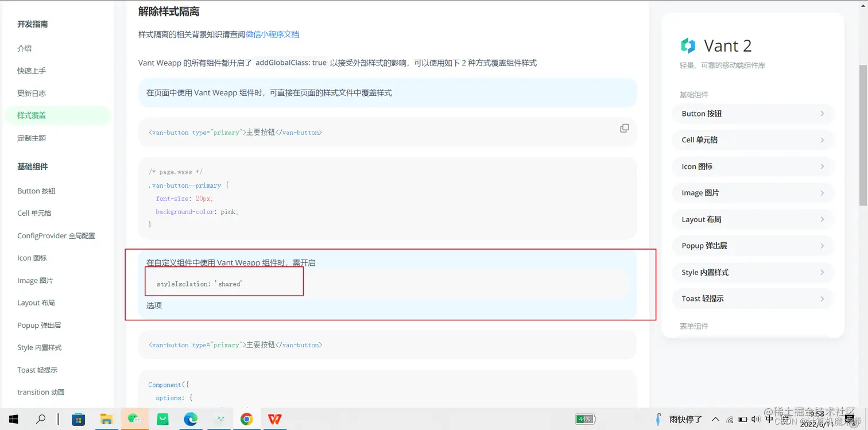Click the addGlobalClass: true inline code
This screenshot has width=868, height=430.
291,63
